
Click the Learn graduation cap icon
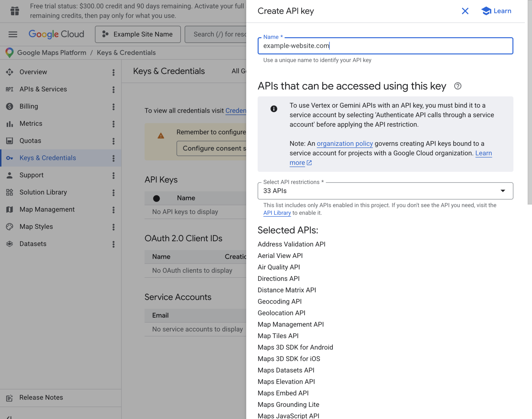click(x=486, y=11)
